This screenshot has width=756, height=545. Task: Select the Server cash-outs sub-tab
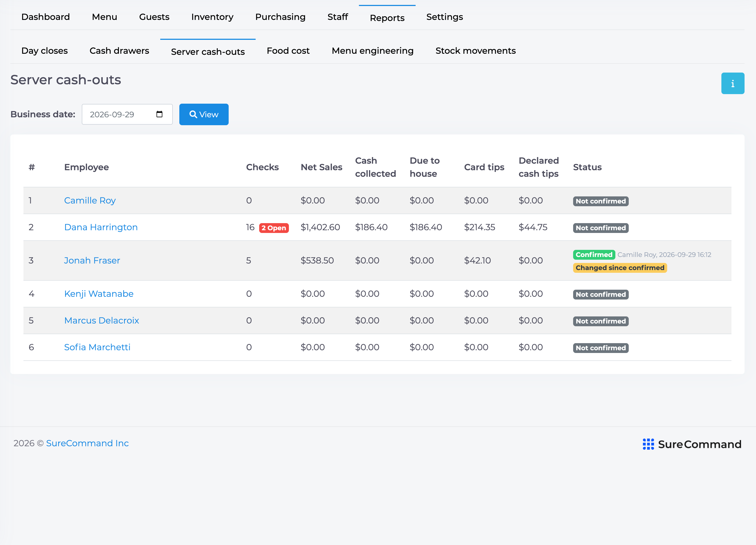click(208, 51)
